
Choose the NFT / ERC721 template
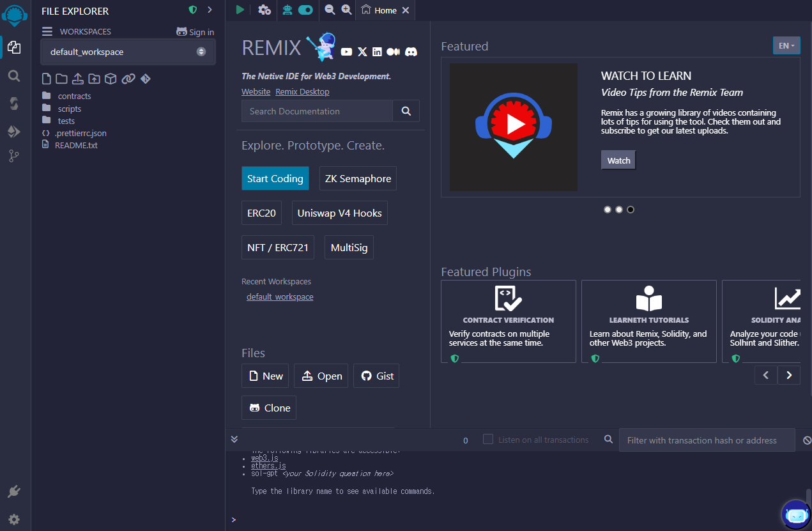click(278, 247)
